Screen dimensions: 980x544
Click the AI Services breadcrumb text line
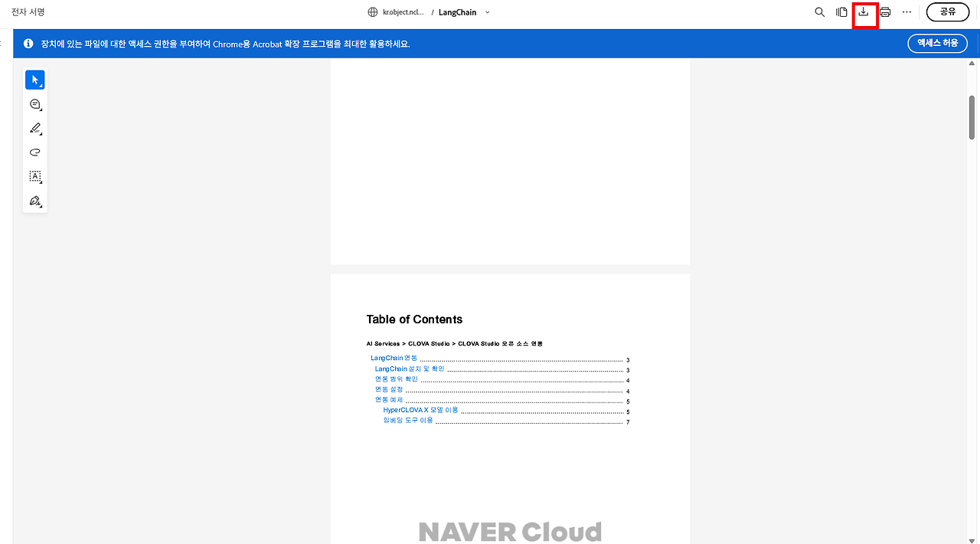pyautogui.click(x=455, y=344)
